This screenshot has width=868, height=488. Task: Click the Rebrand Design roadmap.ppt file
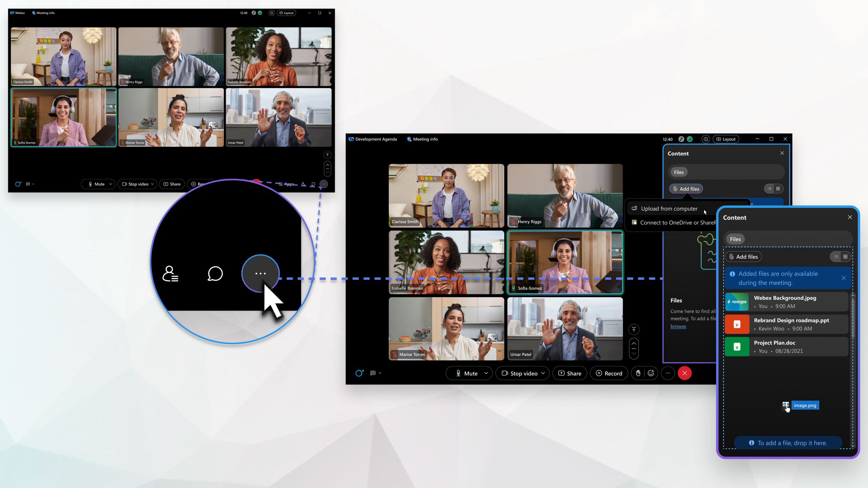787,324
